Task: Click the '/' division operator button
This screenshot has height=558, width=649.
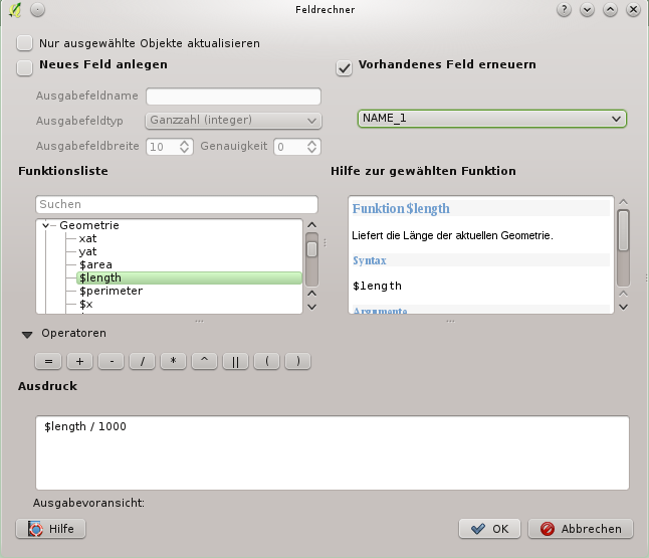Action: [142, 361]
